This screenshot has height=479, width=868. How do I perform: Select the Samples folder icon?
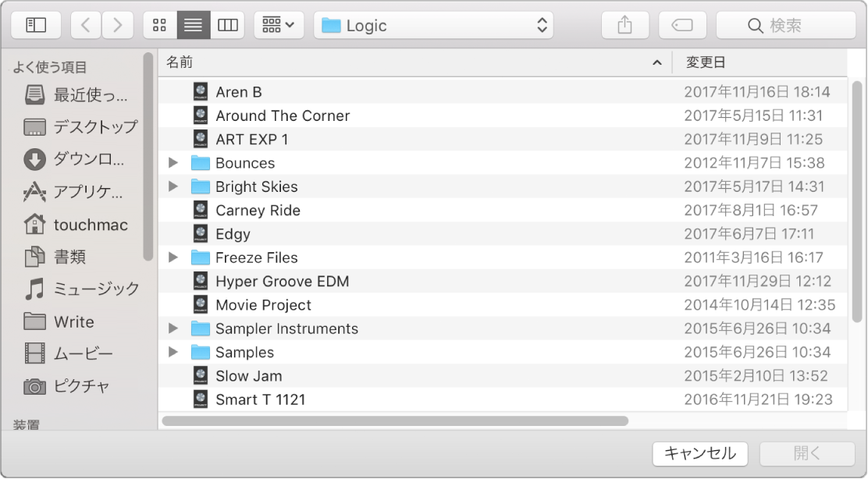point(201,352)
